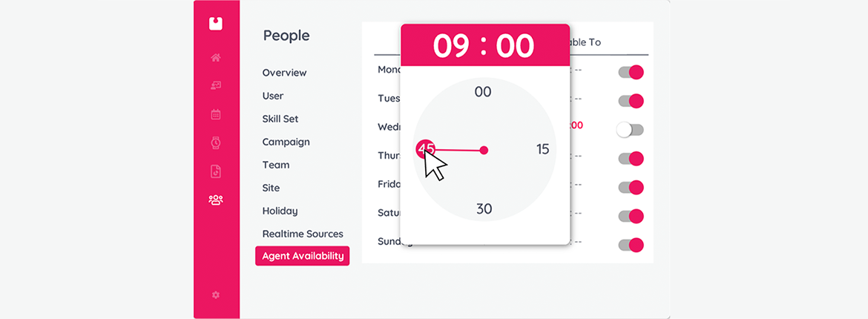Viewport: 868px width, 319px height.
Task: Select Overview in People menu
Action: click(285, 73)
